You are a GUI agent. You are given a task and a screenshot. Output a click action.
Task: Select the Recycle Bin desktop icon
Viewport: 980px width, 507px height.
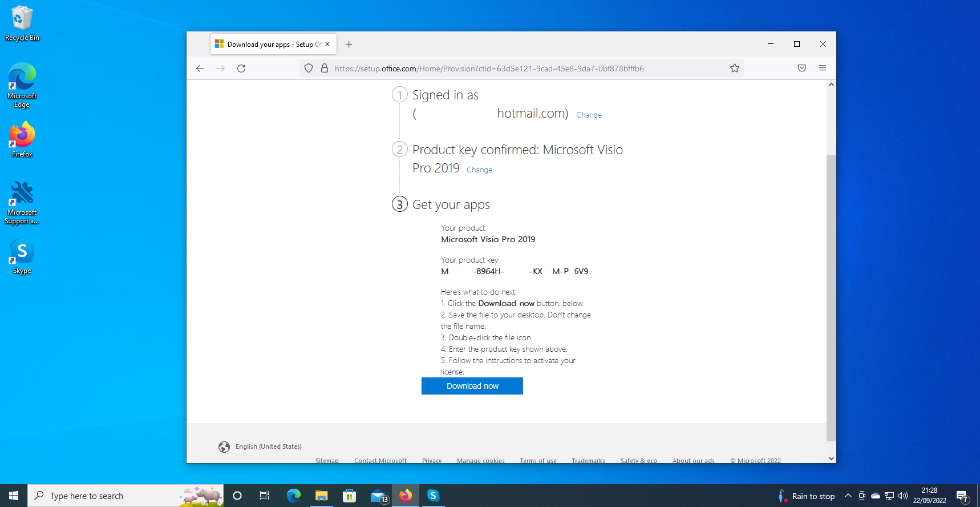[x=22, y=23]
